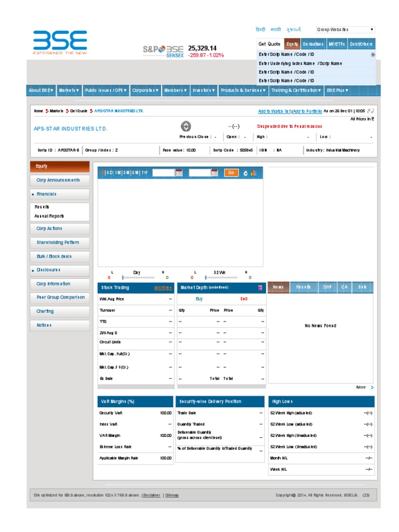Click the breadcrumb arrow before Markets
Screen dimensions: 399x532
tap(47, 111)
